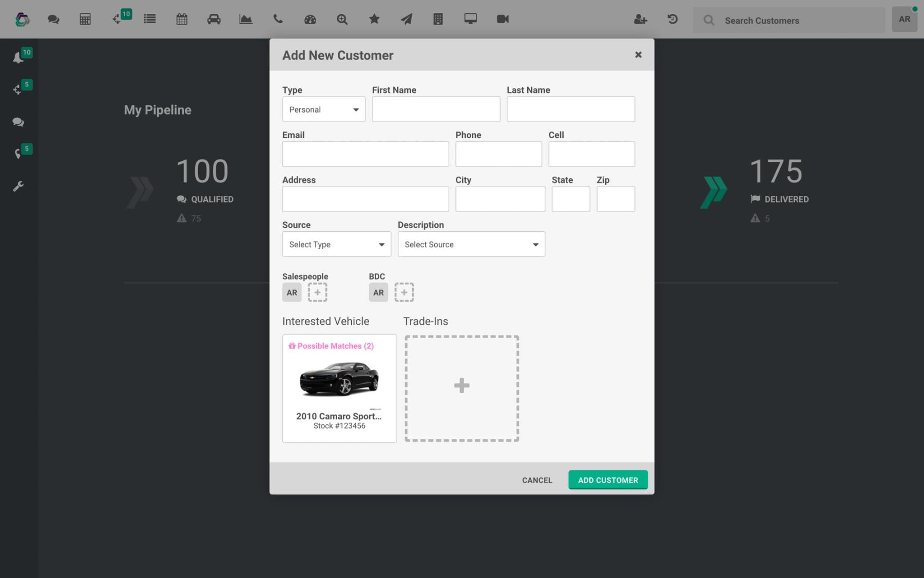924x578 pixels.
Task: Open the car inventory icon
Action: (x=214, y=20)
